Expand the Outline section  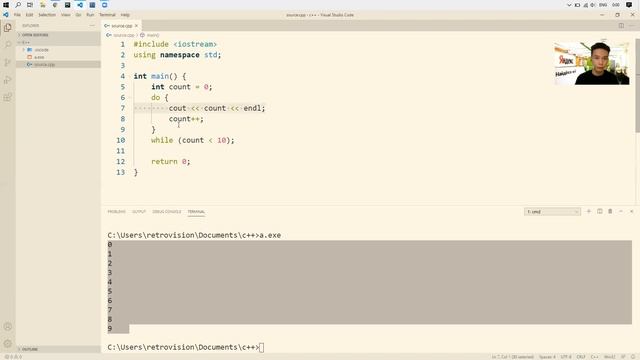[58, 349]
